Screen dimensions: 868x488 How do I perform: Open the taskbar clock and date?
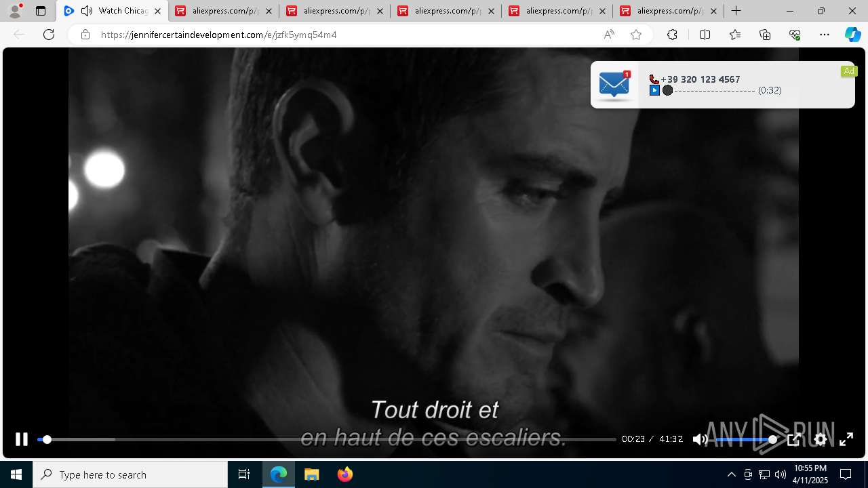(810, 474)
